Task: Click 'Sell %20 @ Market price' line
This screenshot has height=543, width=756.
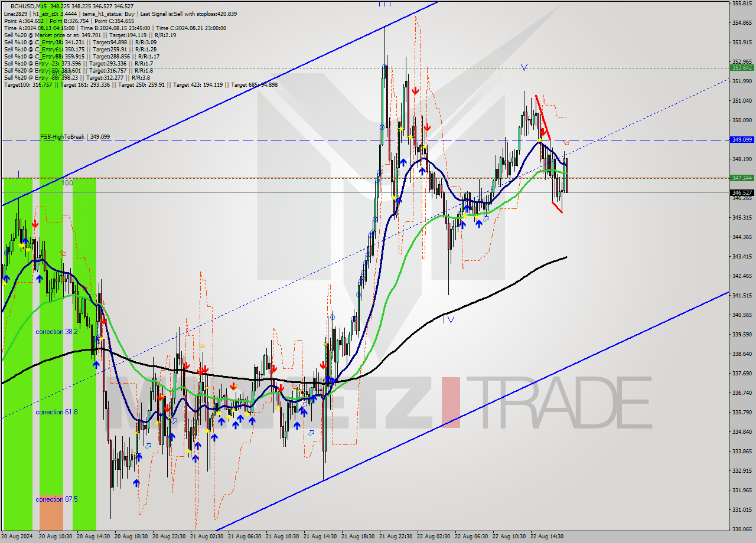Action: point(90,35)
